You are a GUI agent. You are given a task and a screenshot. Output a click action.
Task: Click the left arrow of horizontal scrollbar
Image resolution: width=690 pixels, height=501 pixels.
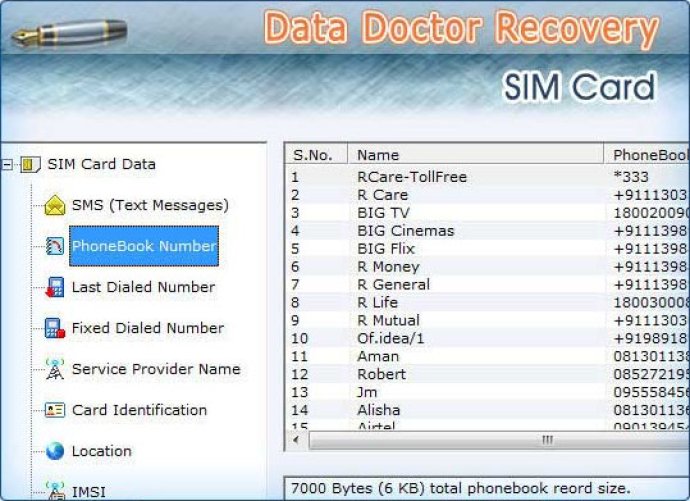pos(297,440)
